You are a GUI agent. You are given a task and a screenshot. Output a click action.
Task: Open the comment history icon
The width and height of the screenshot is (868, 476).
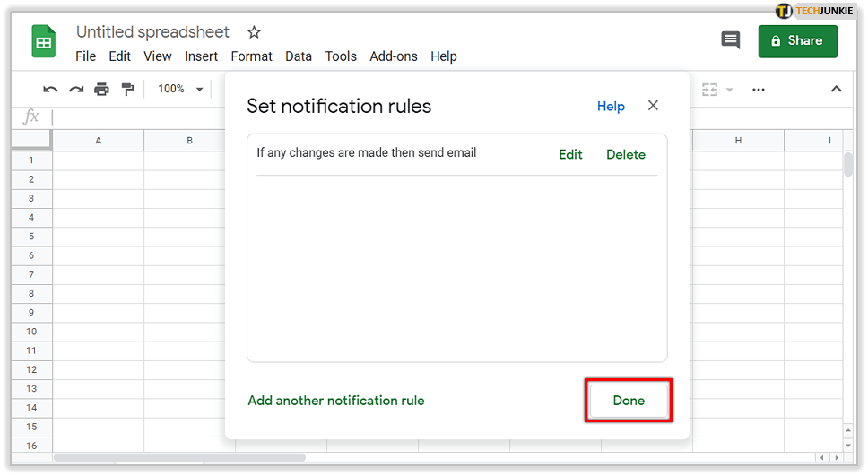pos(731,40)
